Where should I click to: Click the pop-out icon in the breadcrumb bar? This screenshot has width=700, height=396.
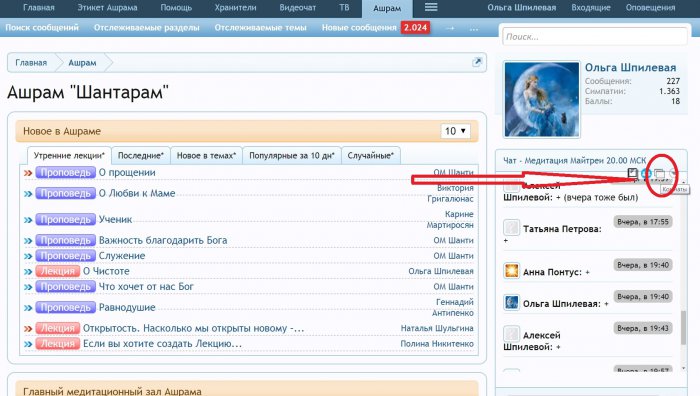477,62
